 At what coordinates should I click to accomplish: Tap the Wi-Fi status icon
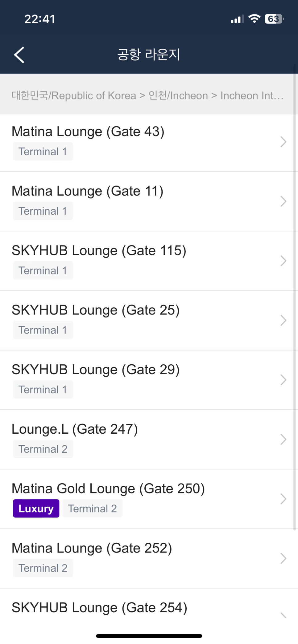pos(254,19)
